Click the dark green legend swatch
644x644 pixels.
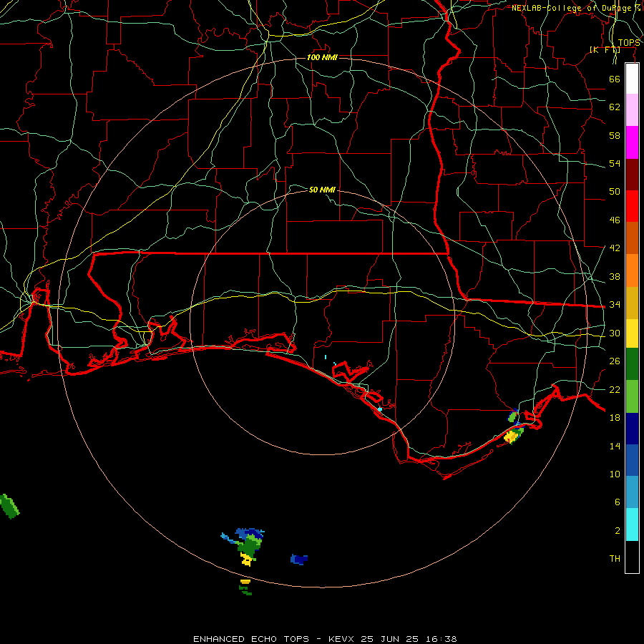pos(632,364)
